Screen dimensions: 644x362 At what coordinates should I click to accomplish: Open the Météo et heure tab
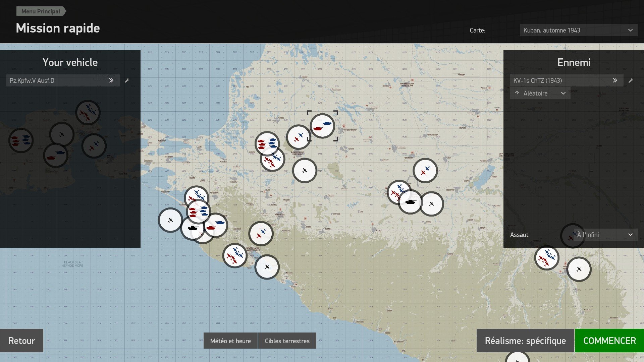coord(230,341)
